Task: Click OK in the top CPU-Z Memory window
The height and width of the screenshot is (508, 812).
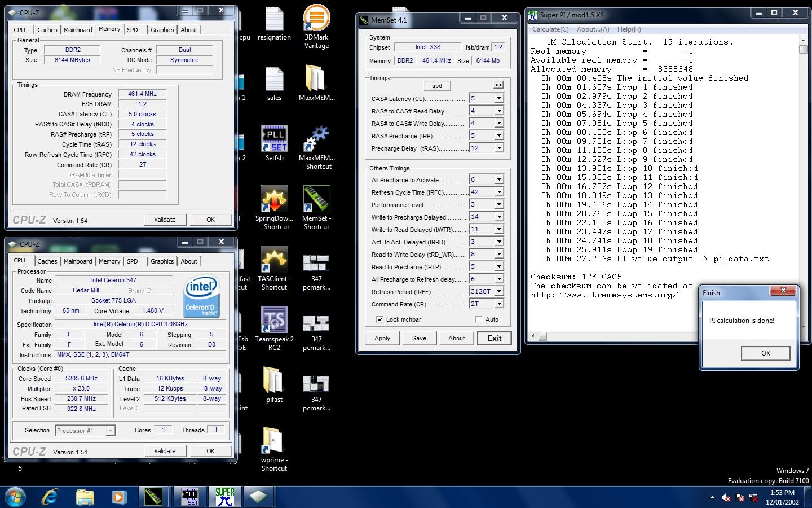Action: click(x=210, y=220)
